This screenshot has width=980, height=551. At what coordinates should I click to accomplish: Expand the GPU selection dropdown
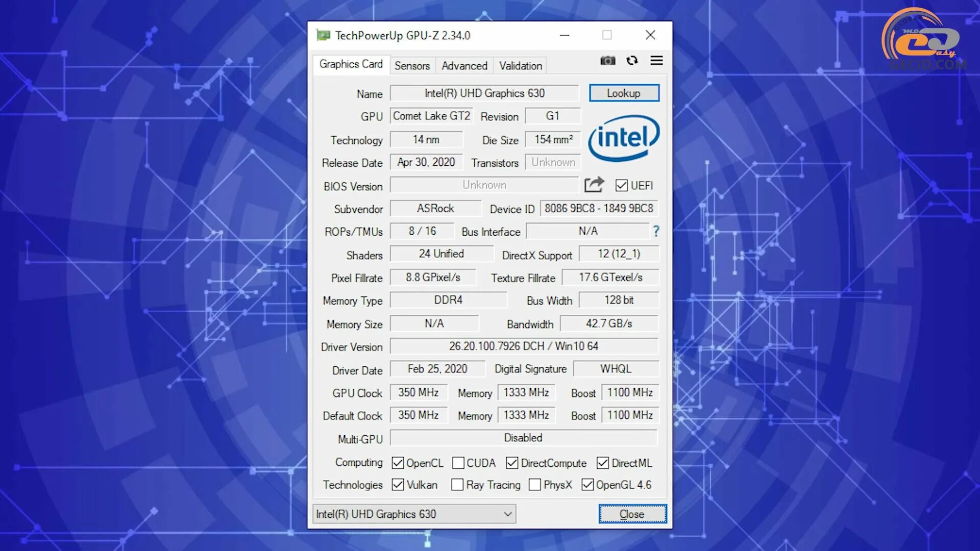507,514
